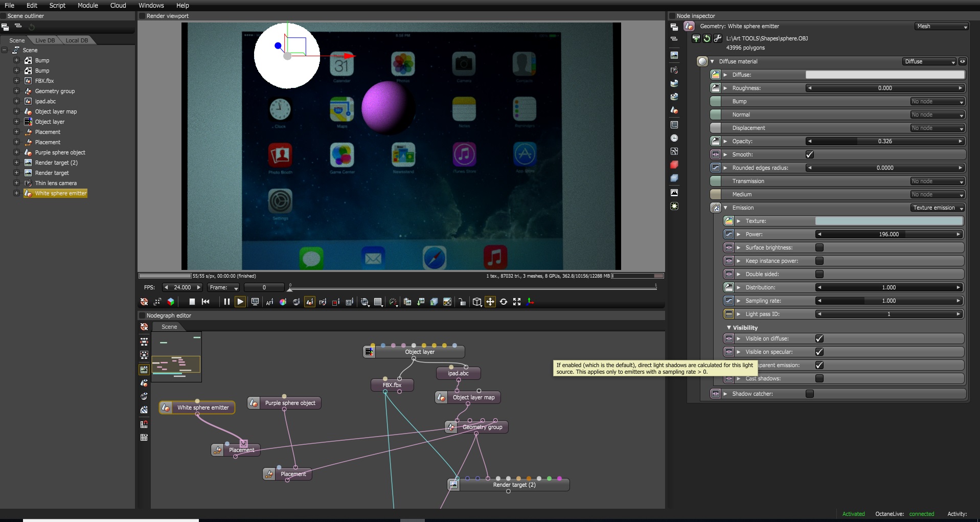Select the Purple sphere object node in nodegraph
The image size is (980, 522).
pyautogui.click(x=284, y=403)
